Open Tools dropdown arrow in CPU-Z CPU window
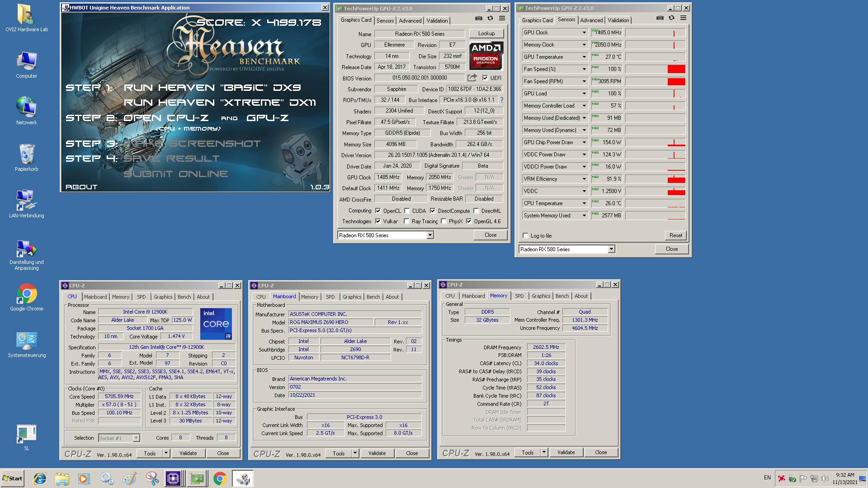 [x=166, y=453]
